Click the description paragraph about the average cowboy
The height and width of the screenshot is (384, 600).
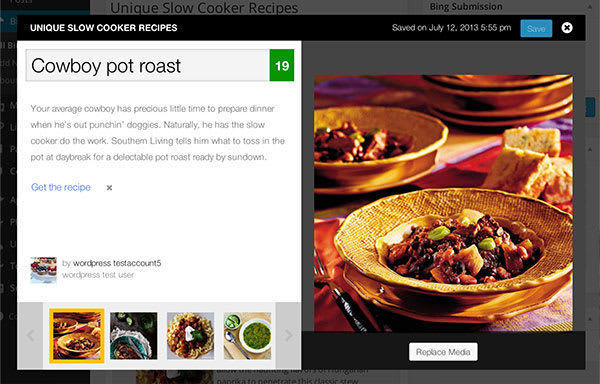click(x=157, y=133)
